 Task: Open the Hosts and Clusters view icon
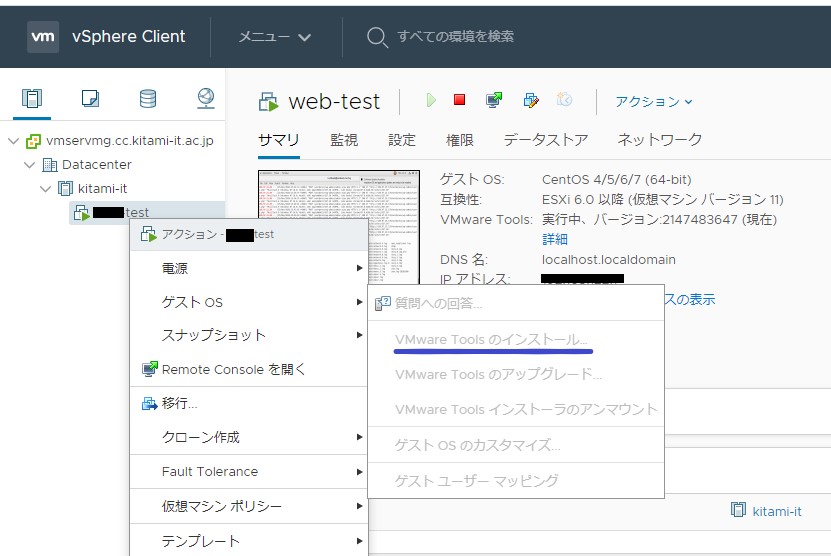32,99
